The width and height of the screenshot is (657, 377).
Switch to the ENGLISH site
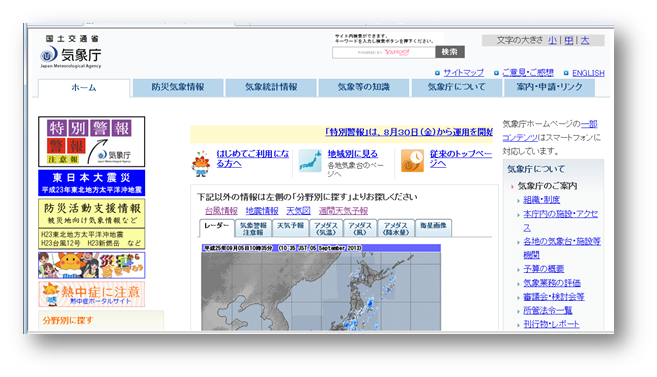pos(588,73)
